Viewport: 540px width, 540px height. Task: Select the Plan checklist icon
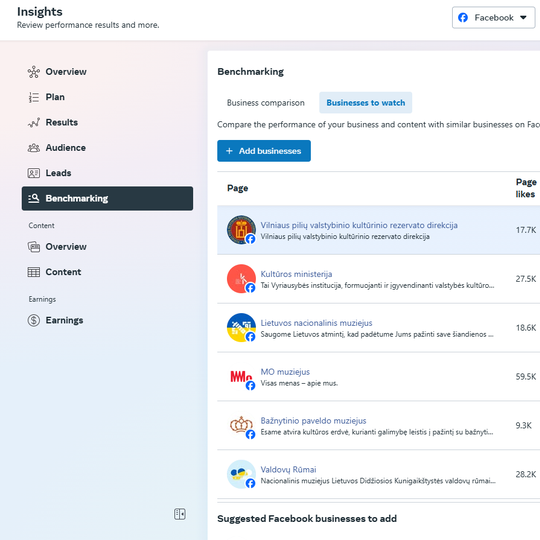click(x=34, y=97)
